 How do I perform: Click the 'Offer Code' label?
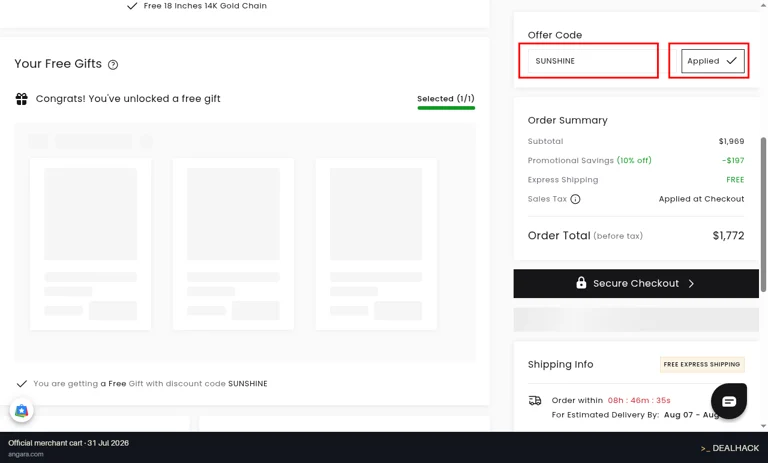click(554, 35)
